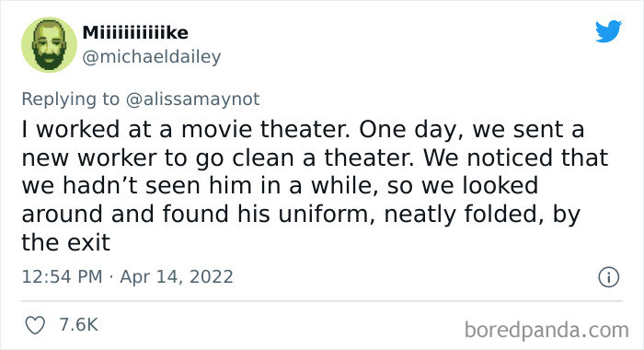This screenshot has width=644, height=350.
Task: Click the boredpanda.com watermark
Action: (x=546, y=330)
